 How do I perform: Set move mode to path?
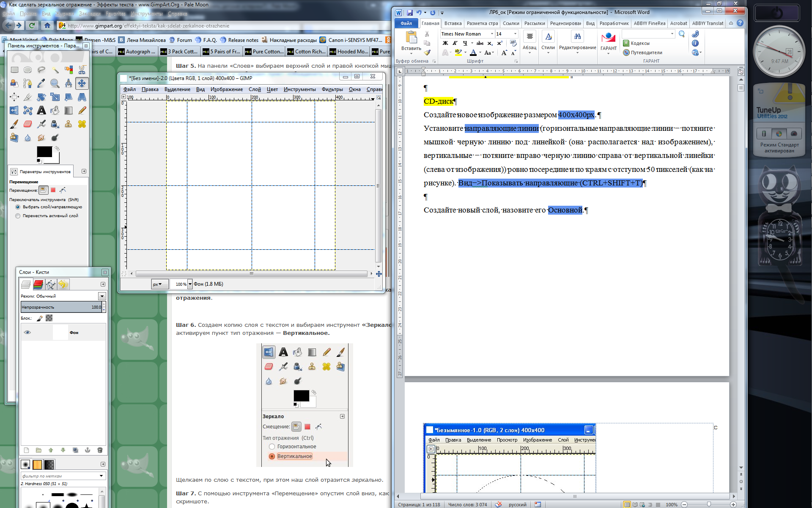tap(63, 190)
